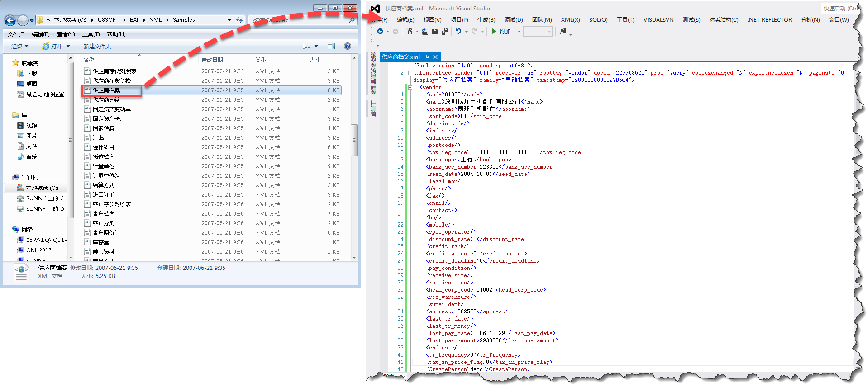Select 最近访问的位置 in navigation pane
This screenshot has height=387, width=868.
[40, 94]
